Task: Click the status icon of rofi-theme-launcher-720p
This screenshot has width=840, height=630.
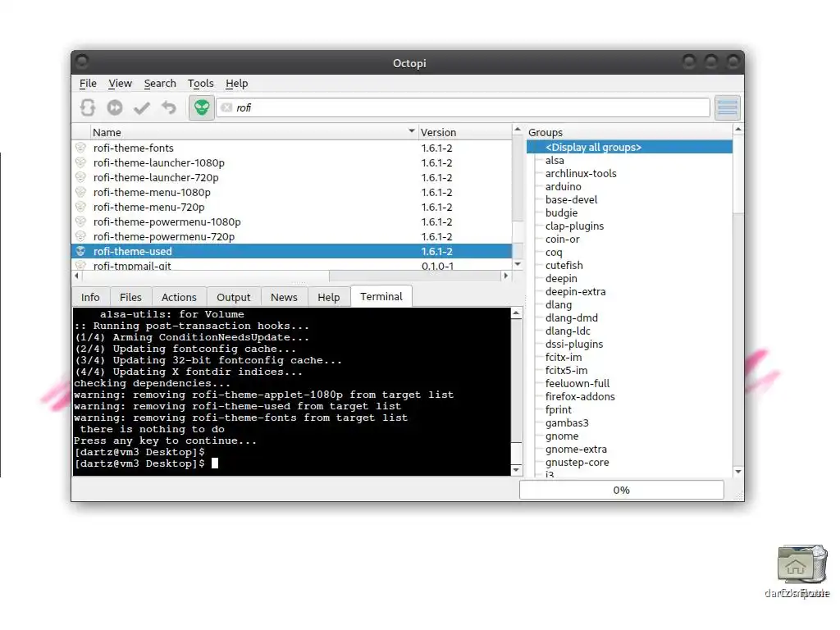Action: coord(81,177)
